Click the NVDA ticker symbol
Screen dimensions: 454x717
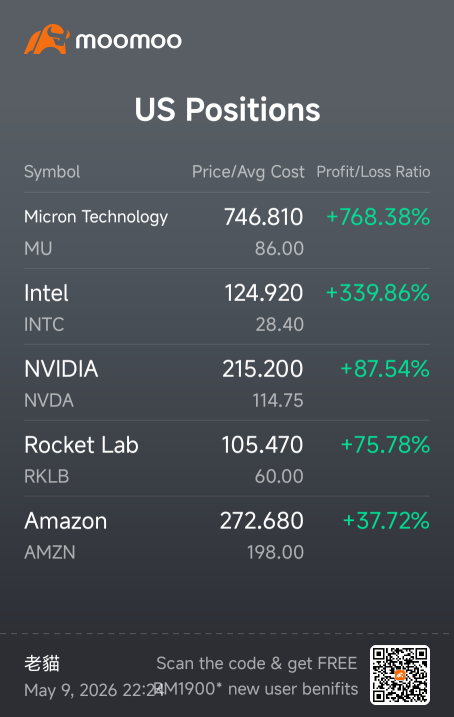point(49,401)
